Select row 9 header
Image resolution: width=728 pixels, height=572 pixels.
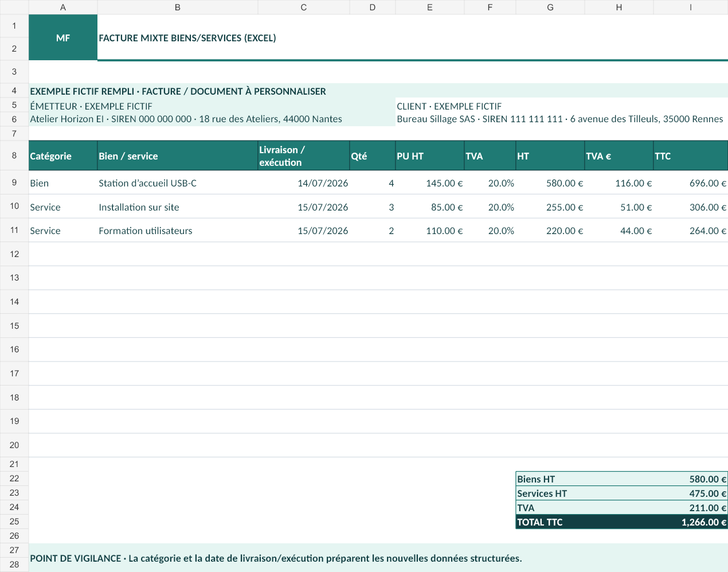(14, 182)
